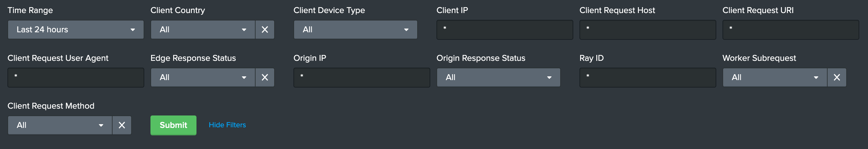Clear the Client Country filter selection
Screen dimensions: 868x149
tap(265, 29)
